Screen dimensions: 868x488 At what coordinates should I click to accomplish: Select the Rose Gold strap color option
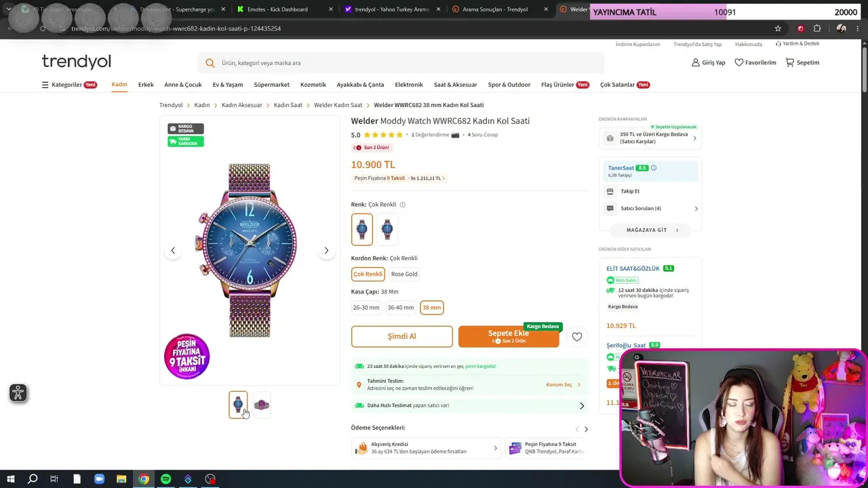pyautogui.click(x=404, y=274)
